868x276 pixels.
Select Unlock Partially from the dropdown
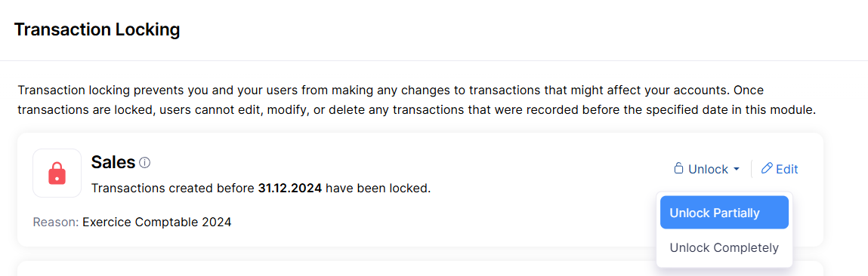[x=724, y=213]
